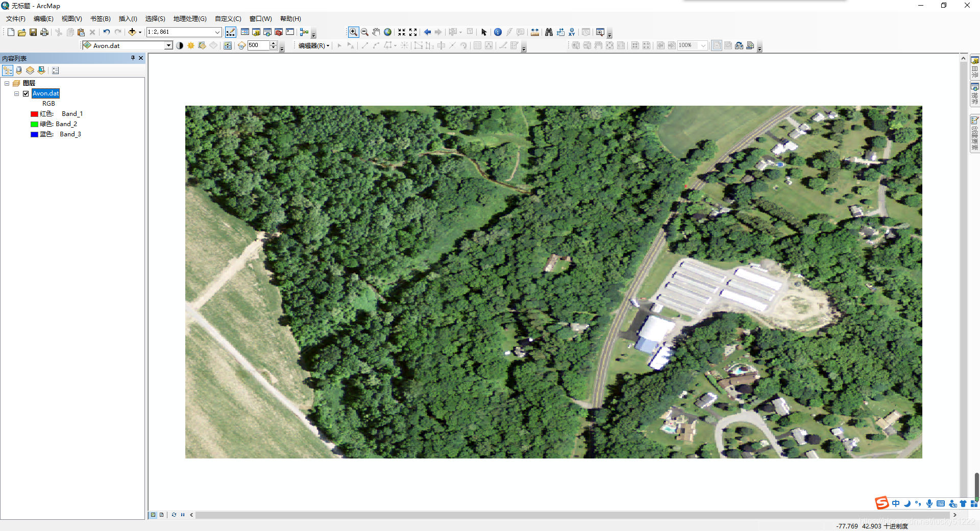Open the Search window icon
This screenshot has height=531, width=980.
point(267,32)
